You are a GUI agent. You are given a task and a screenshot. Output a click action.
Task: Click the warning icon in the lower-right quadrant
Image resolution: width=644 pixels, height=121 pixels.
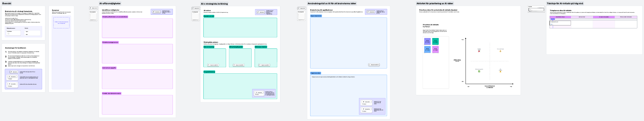[500, 71]
